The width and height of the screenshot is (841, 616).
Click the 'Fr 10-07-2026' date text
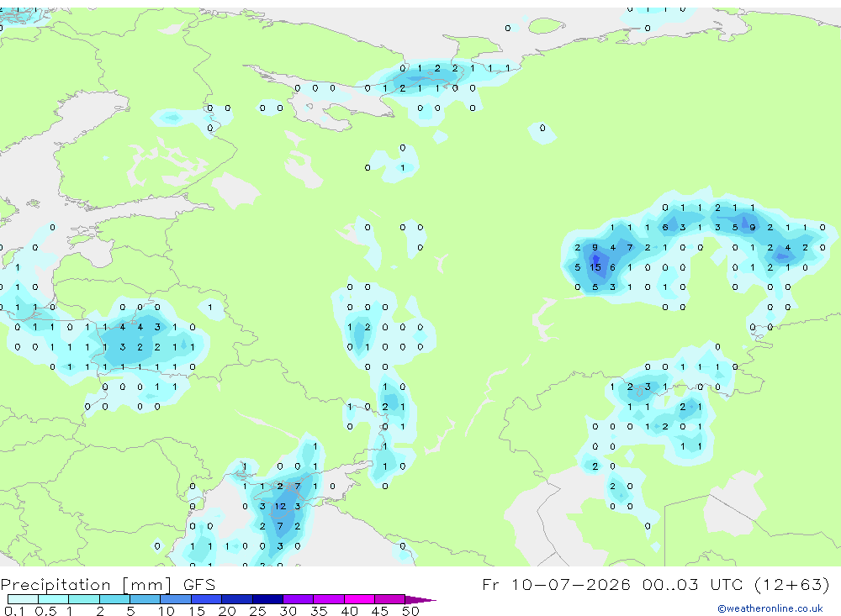556,584
